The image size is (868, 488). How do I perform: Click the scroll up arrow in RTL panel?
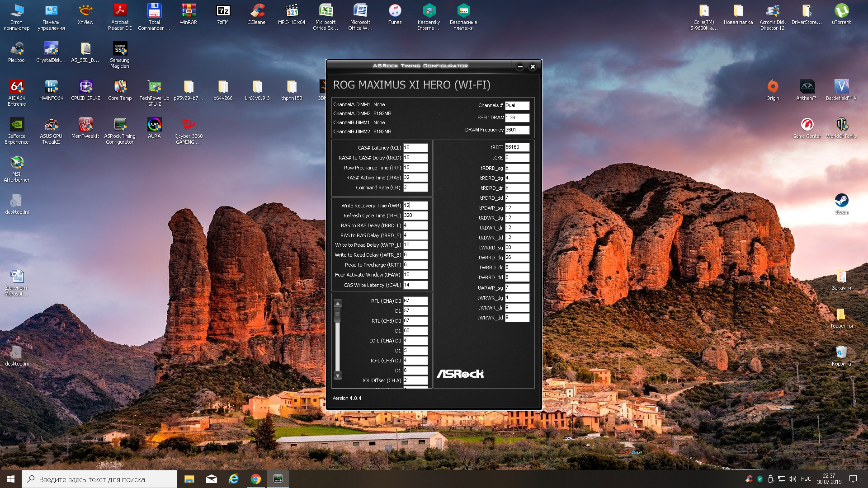338,303
